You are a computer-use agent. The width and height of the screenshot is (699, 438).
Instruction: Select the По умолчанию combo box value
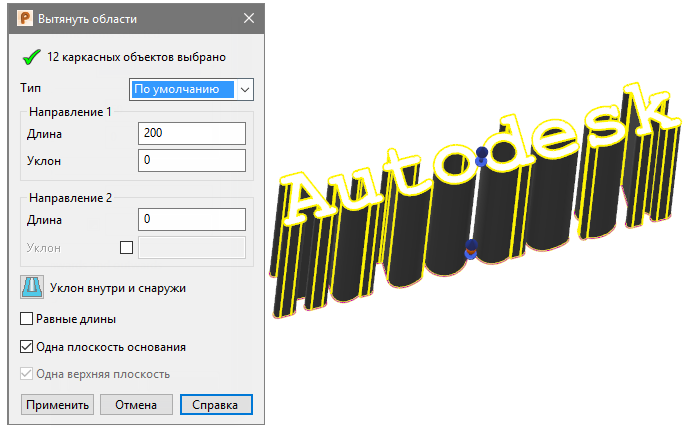(183, 90)
